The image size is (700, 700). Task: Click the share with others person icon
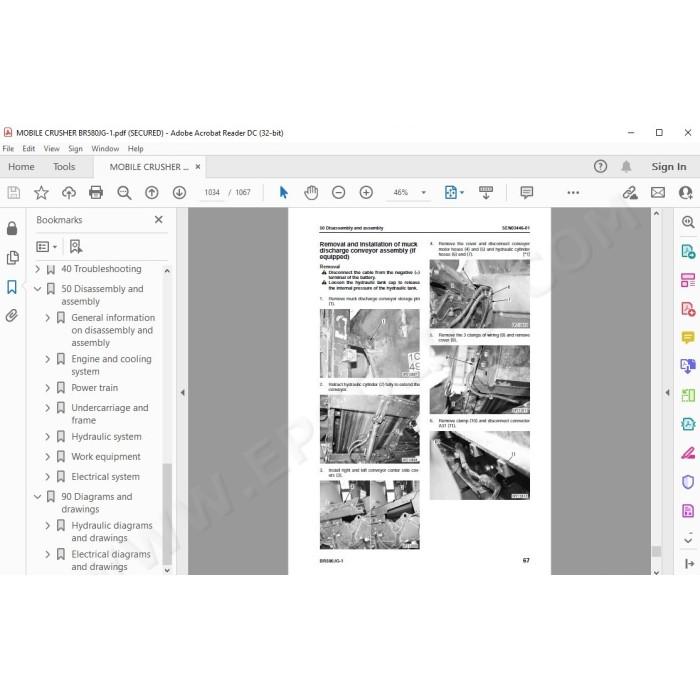pos(685,192)
